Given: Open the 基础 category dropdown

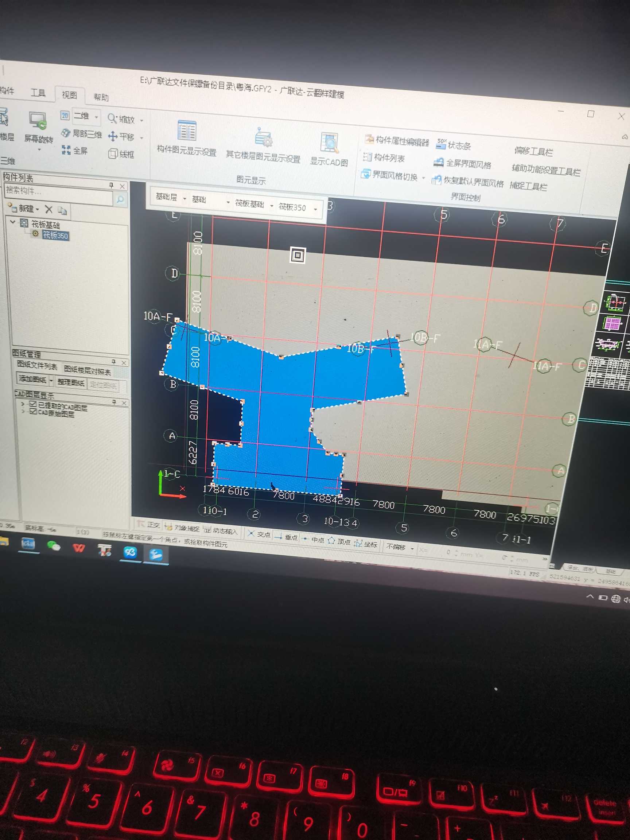Looking at the screenshot, I should [x=228, y=202].
